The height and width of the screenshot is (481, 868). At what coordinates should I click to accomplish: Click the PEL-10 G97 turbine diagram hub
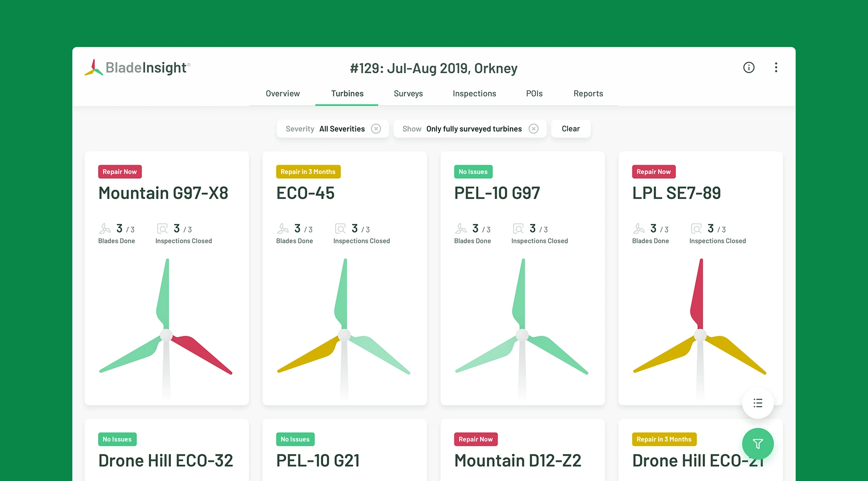(x=523, y=335)
